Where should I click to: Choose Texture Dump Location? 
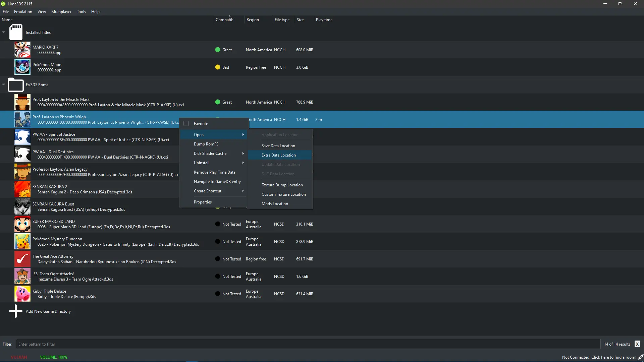pos(280,185)
